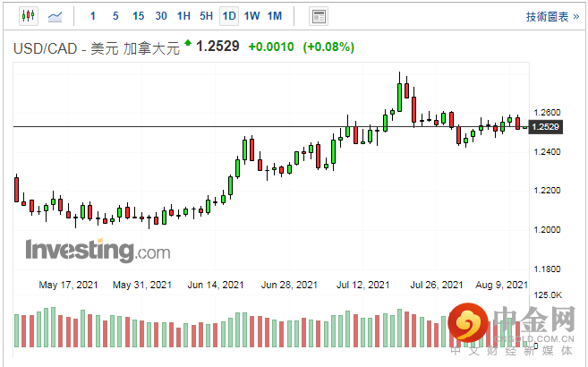Click the green up-arrow price indicator
This screenshot has height=367, width=588.
coord(188,43)
